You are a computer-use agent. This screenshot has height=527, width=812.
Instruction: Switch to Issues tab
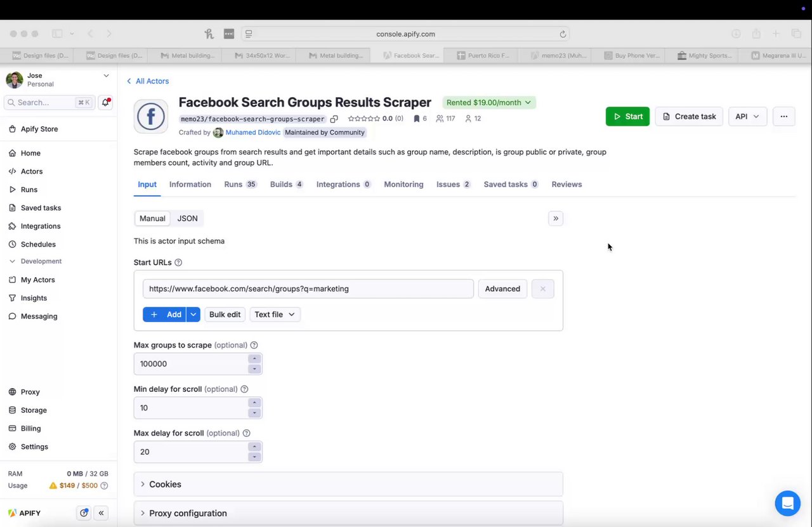[x=453, y=185]
